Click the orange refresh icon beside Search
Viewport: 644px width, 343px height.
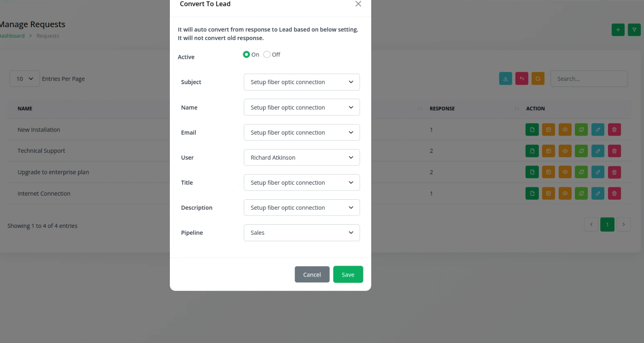pyautogui.click(x=538, y=79)
